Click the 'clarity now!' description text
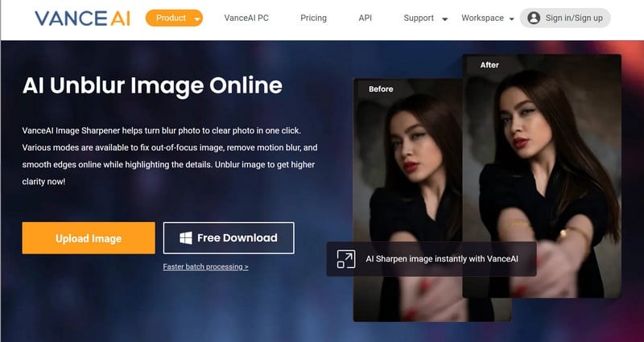The height and width of the screenshot is (342, 644). pyautogui.click(x=43, y=182)
